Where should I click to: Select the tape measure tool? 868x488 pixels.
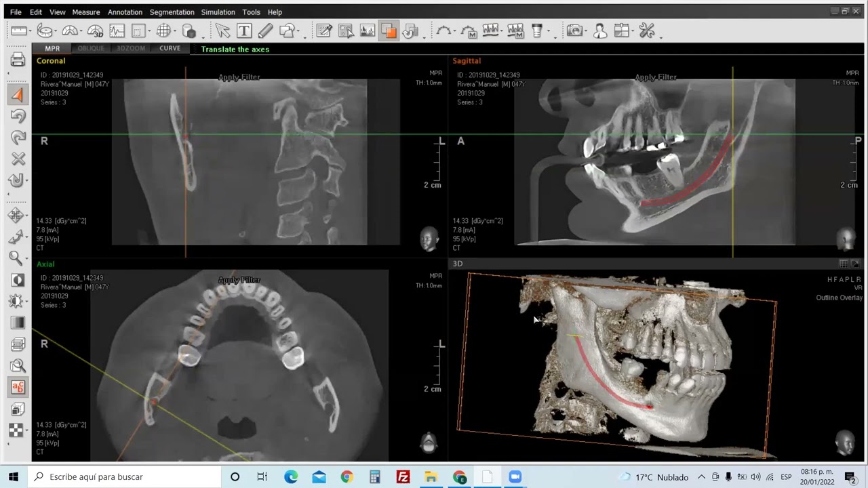tap(45, 30)
